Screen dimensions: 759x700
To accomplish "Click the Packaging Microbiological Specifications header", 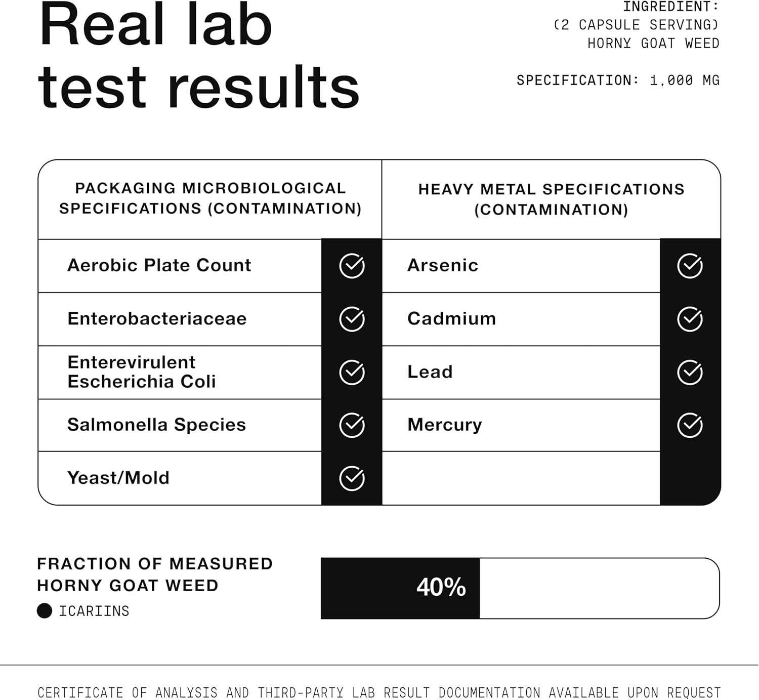I will tap(210, 198).
